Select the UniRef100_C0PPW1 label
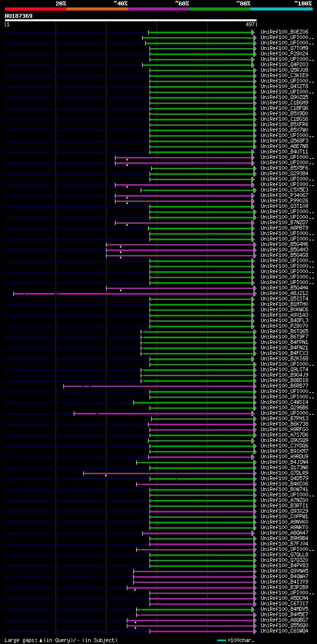The image size is (317, 644). point(285,517)
